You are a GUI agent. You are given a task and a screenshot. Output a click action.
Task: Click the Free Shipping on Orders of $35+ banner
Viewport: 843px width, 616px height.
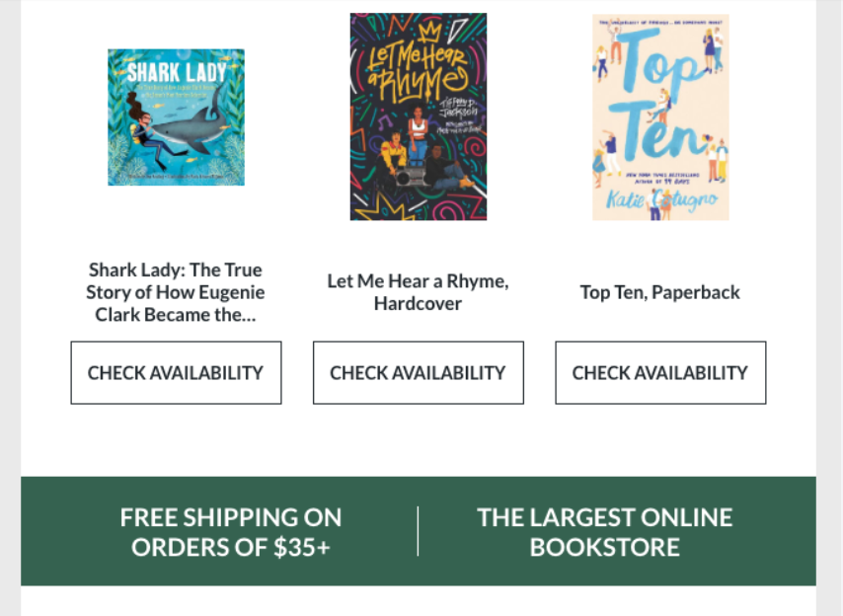(x=231, y=532)
